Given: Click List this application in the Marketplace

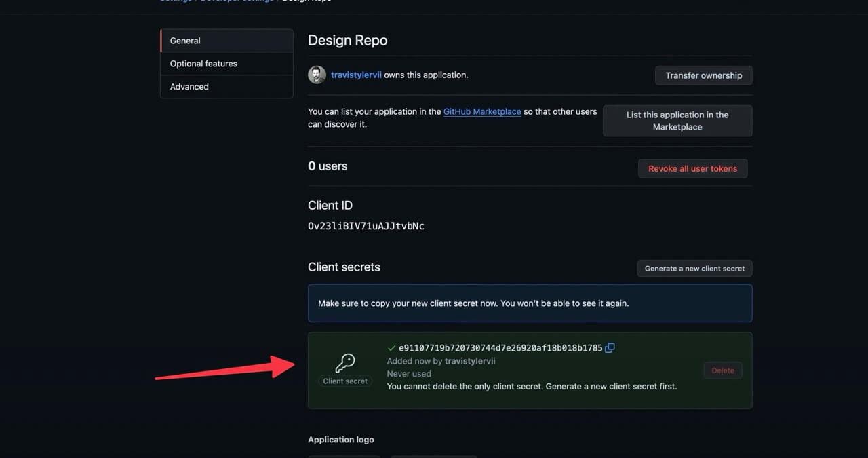Looking at the screenshot, I should pyautogui.click(x=677, y=120).
